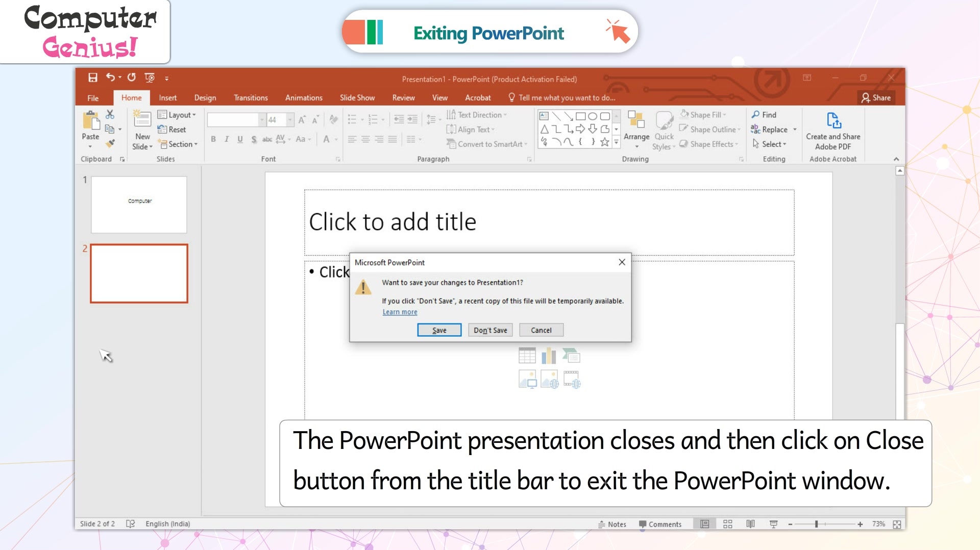Toggle Italic formatting

click(x=227, y=139)
